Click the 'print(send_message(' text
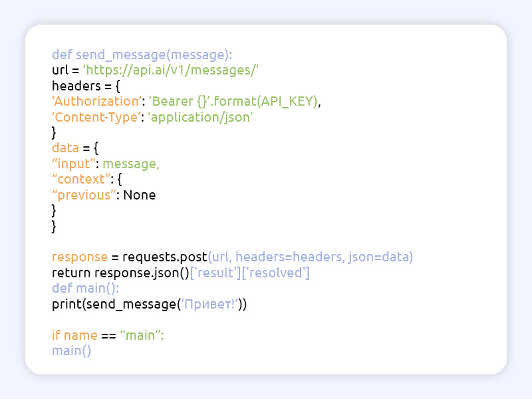This screenshot has width=532, height=399. click(116, 304)
